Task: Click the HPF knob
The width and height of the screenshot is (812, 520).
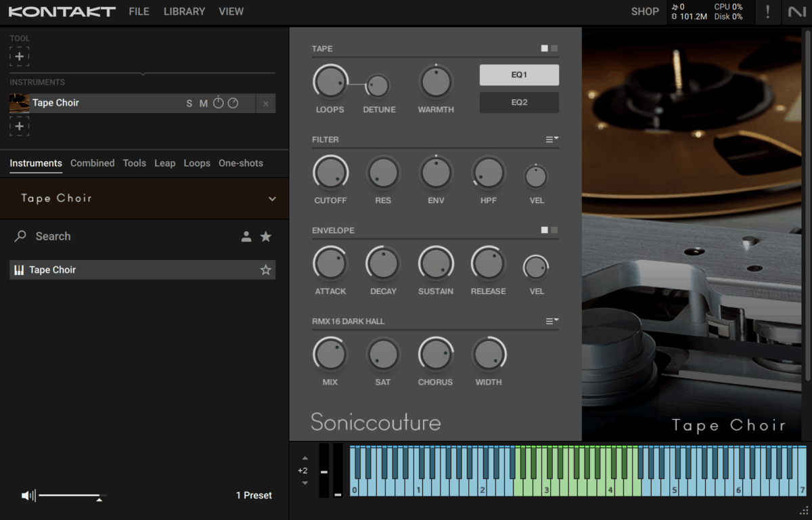Action: point(489,173)
